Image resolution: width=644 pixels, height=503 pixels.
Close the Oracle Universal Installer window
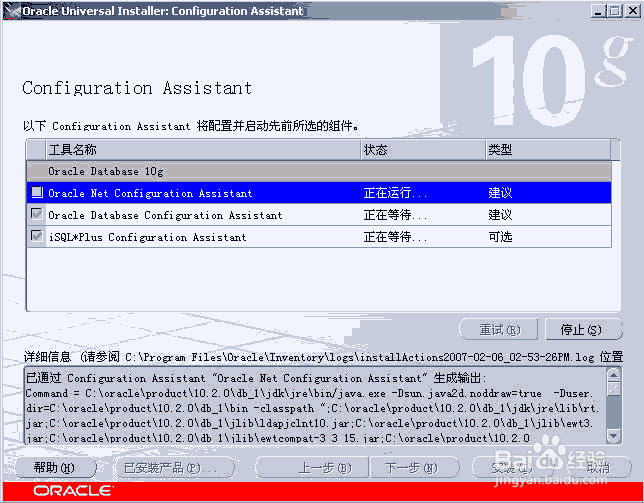click(x=632, y=11)
